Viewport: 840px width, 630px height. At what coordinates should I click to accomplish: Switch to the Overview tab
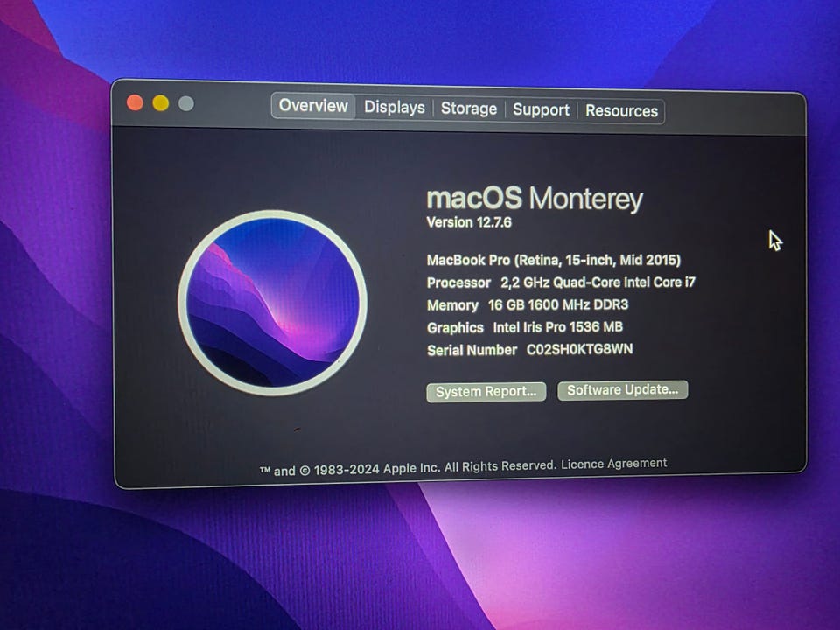[x=313, y=106]
